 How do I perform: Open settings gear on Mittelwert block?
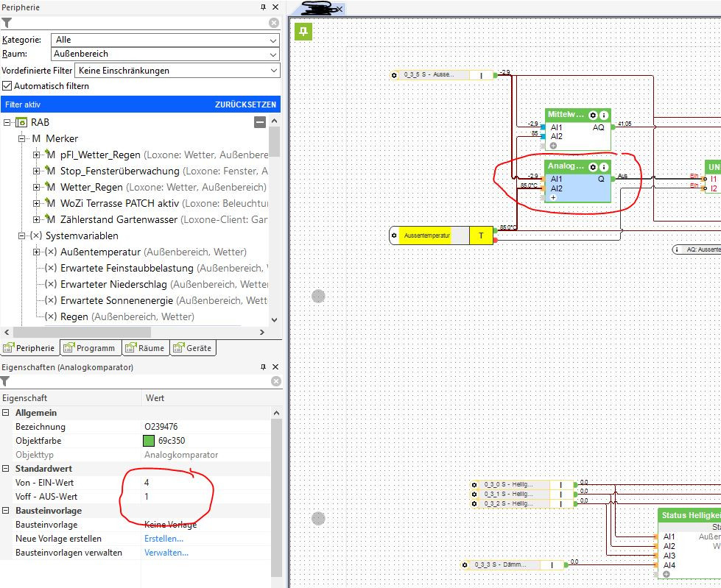click(x=593, y=116)
